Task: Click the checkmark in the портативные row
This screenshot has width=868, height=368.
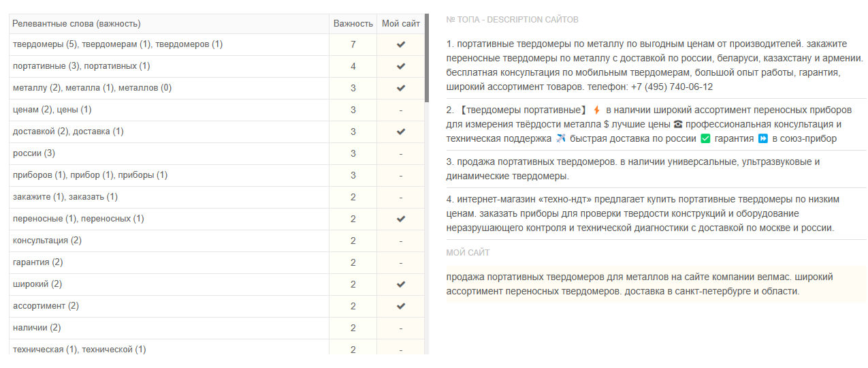Action: coord(401,66)
